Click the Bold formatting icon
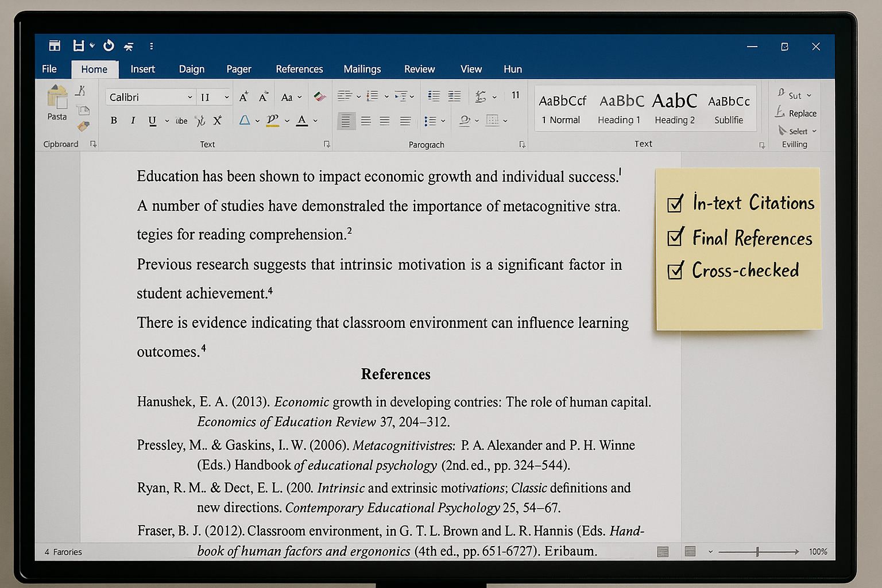The width and height of the screenshot is (882, 588). tap(114, 121)
